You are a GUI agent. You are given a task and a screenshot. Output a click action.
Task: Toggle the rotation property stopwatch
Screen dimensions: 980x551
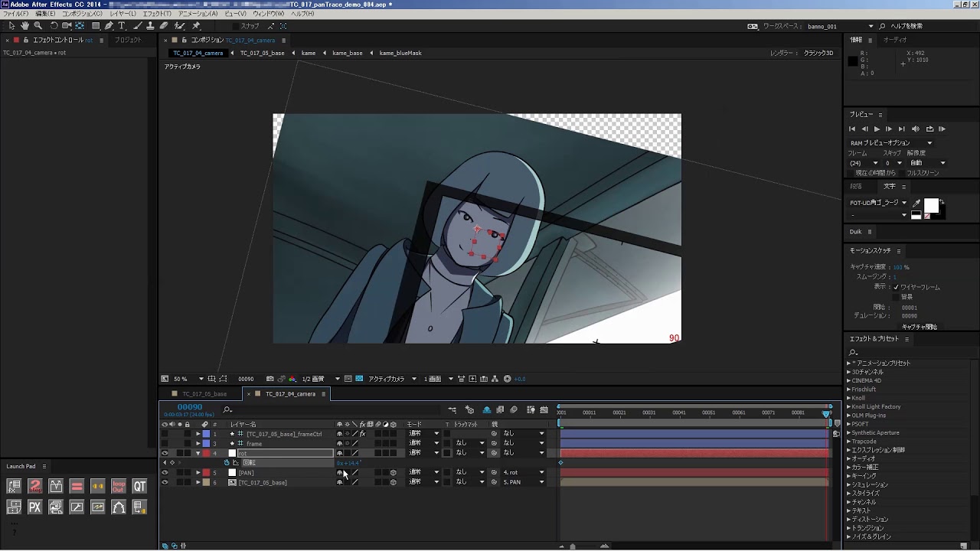(227, 463)
